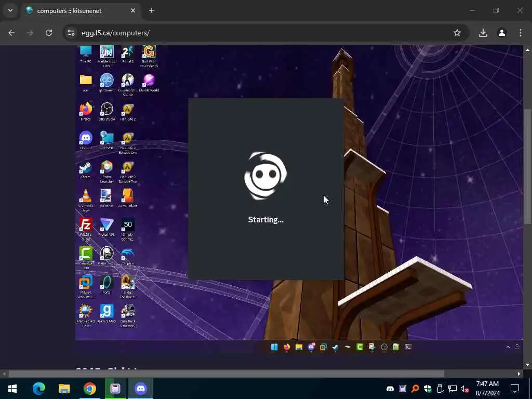
Task: Click the Garry's Mod icon in the image
Action: (107, 313)
